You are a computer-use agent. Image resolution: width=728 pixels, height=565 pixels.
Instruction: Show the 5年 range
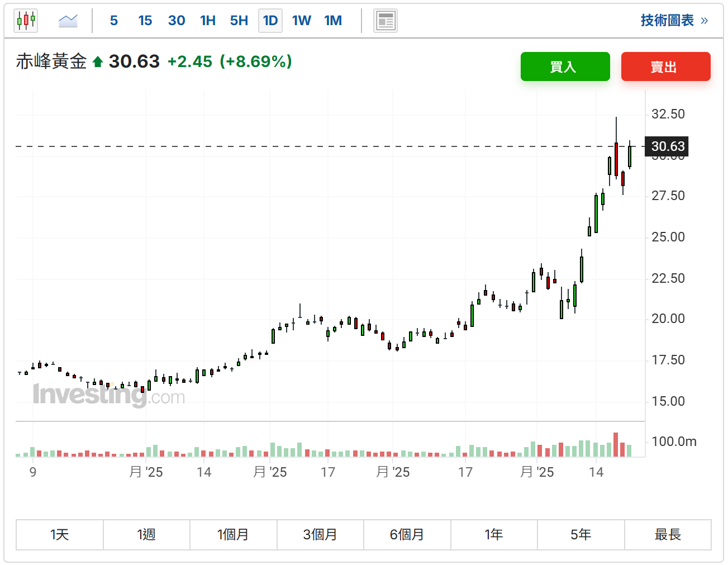pos(581,535)
